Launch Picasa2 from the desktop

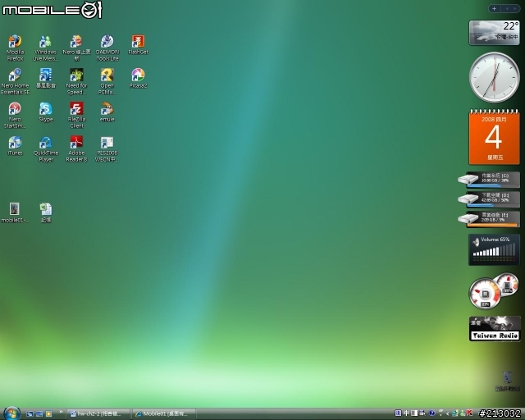click(x=138, y=79)
